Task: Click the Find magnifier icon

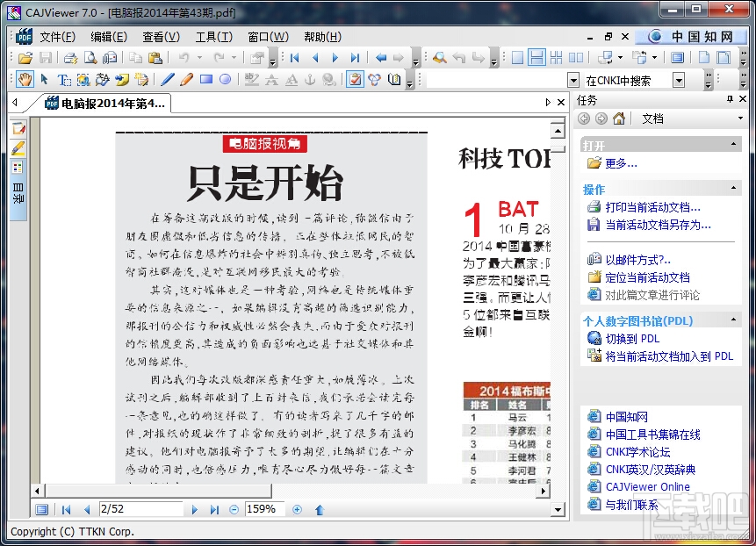Action: 439,58
